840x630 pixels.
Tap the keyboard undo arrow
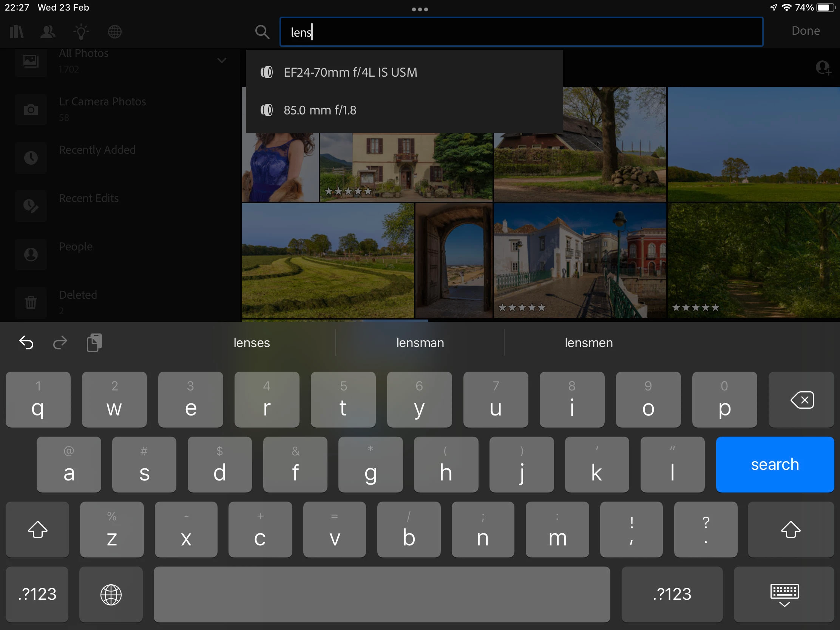tap(26, 343)
